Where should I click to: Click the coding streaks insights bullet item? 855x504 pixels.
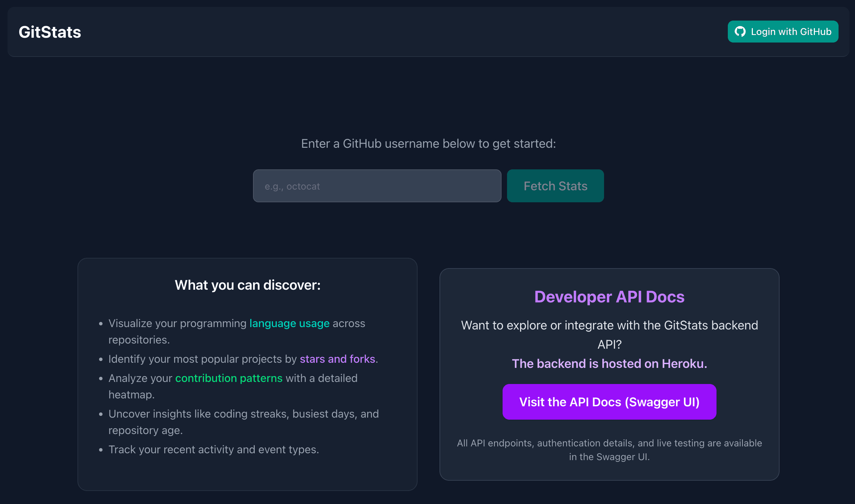pos(243,414)
